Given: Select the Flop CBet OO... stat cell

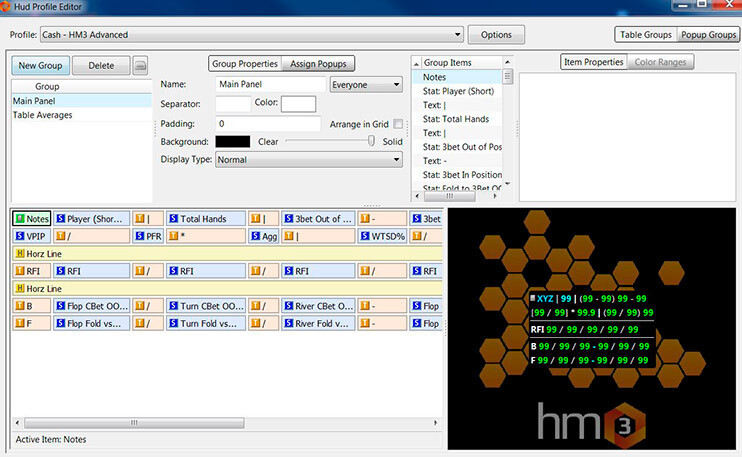Looking at the screenshot, I should pos(91,306).
